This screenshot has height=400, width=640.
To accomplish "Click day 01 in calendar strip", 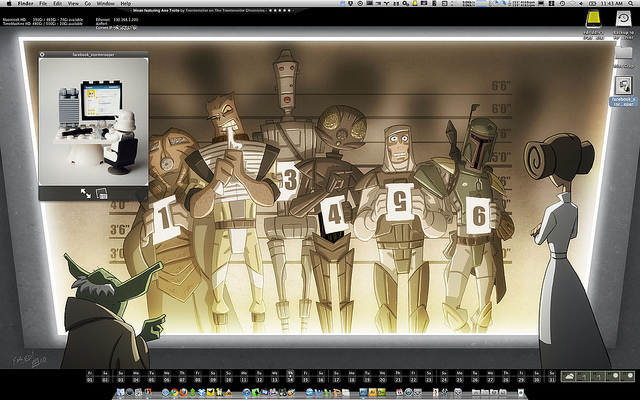I will point(90,376).
